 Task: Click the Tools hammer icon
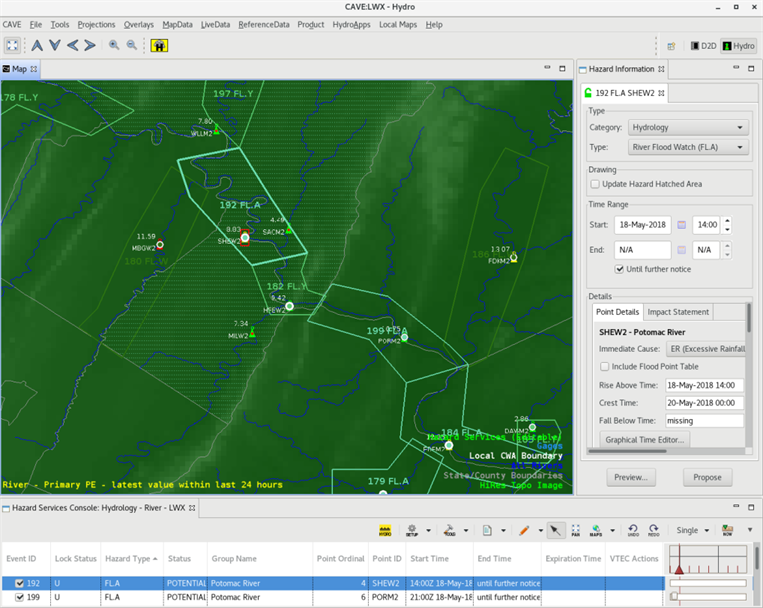449,531
